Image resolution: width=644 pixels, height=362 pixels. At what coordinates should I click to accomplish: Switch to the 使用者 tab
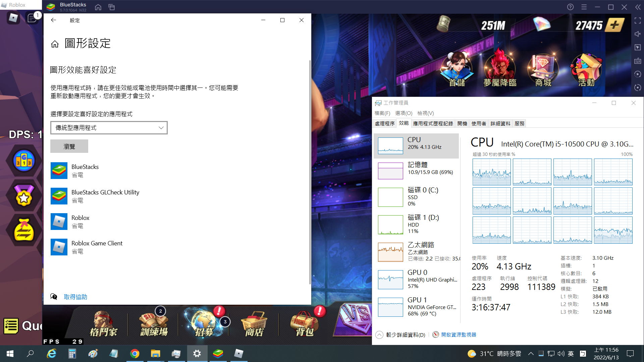(479, 123)
